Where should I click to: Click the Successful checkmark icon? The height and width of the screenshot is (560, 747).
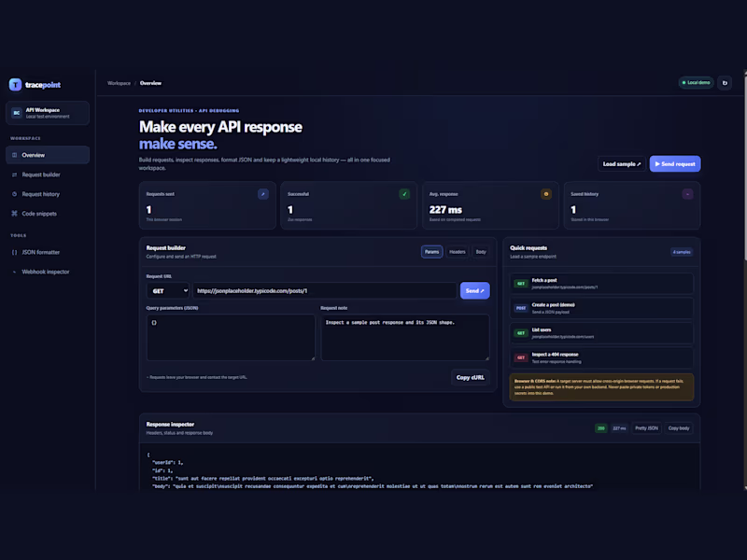(x=404, y=194)
